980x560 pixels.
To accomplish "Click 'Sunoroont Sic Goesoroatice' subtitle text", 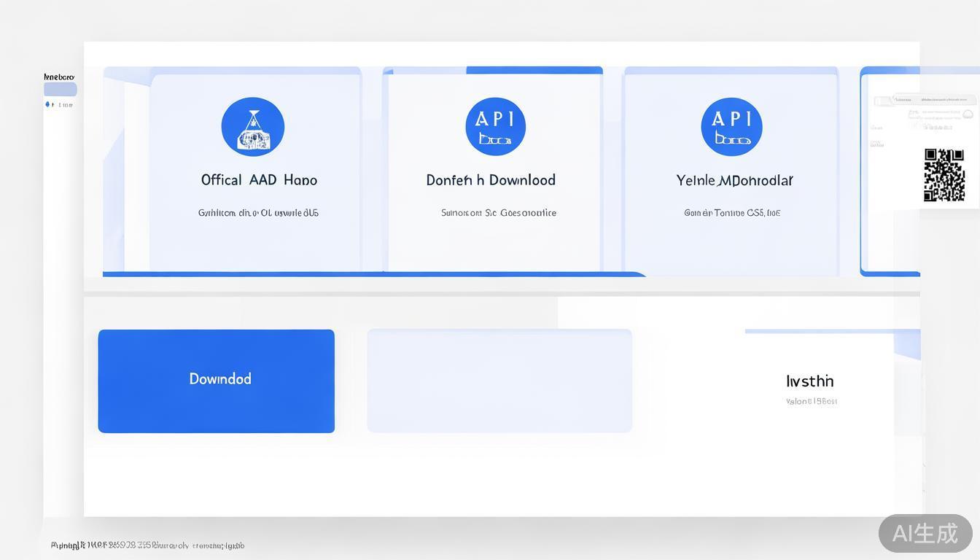I will [498, 213].
